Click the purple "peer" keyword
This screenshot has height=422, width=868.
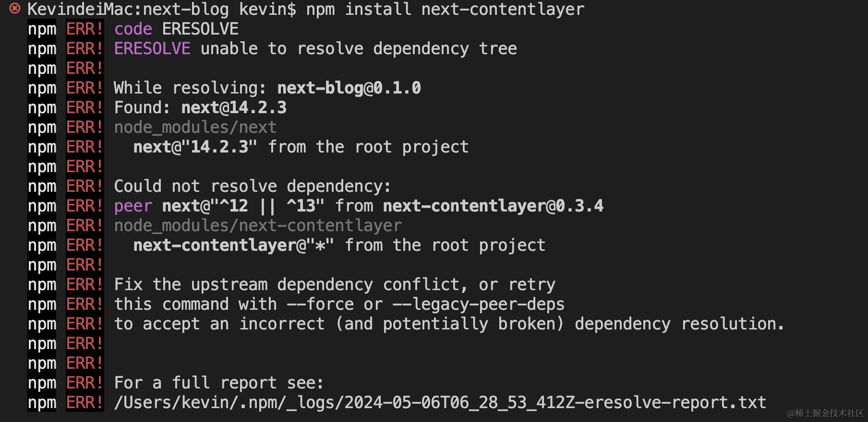pyautogui.click(x=133, y=206)
